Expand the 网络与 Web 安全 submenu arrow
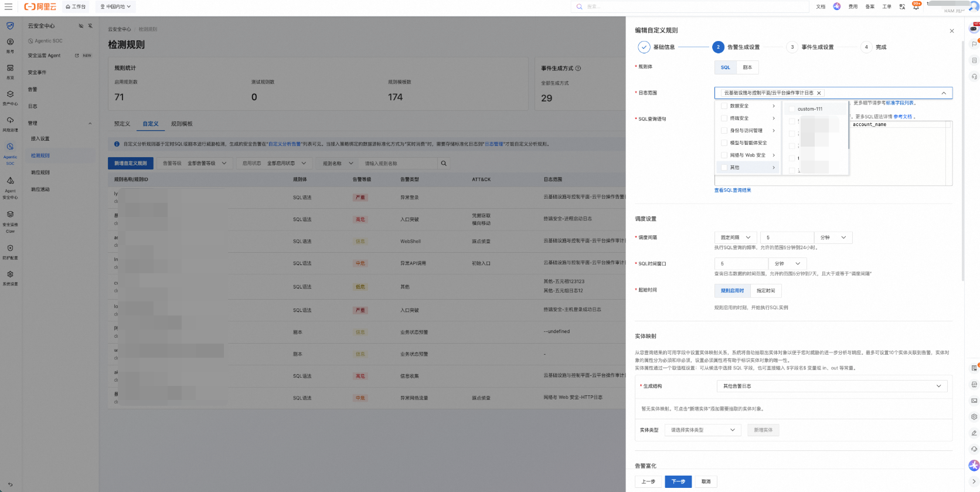This screenshot has height=492, width=980. click(x=774, y=155)
